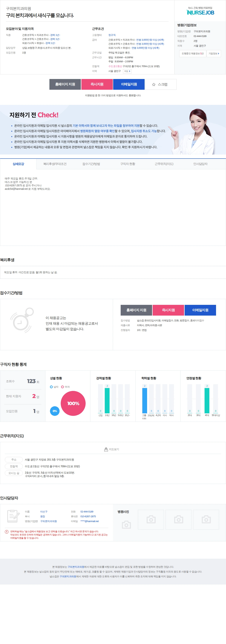Click the 이선구 contact name link
Screen dimensions: 226x644
pyautogui.click(x=44, y=512)
